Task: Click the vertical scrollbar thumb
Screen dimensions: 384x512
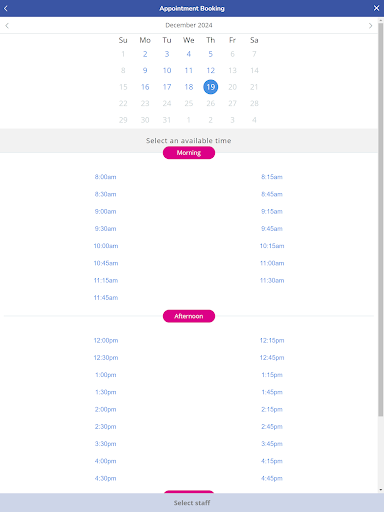Action: click(x=381, y=219)
